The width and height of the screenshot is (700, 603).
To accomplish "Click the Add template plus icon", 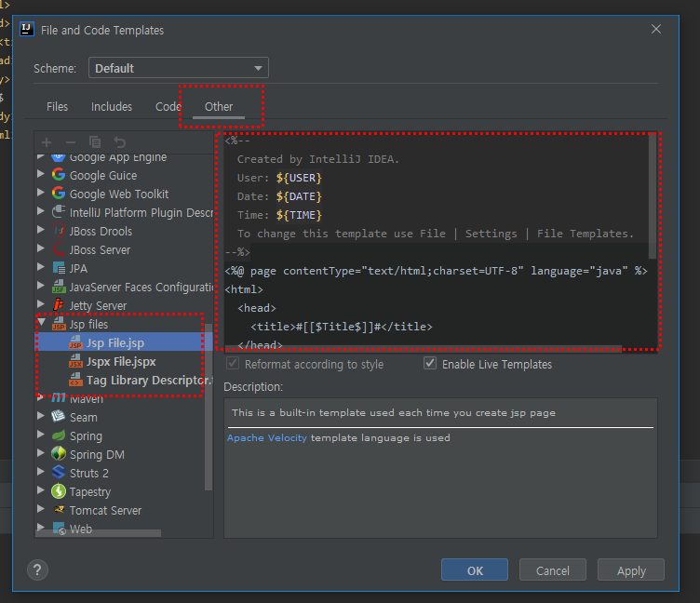I will 47,142.
